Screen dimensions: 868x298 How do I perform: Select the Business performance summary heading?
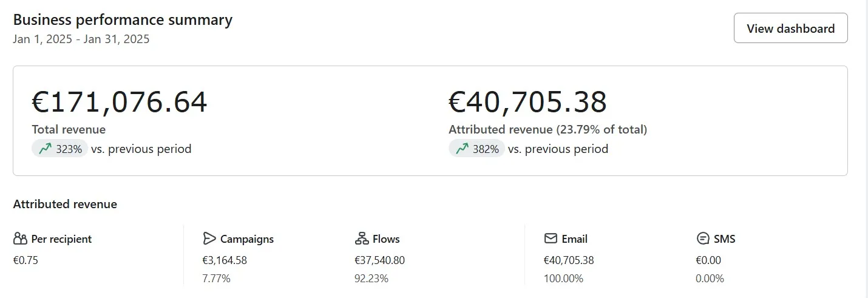click(123, 19)
